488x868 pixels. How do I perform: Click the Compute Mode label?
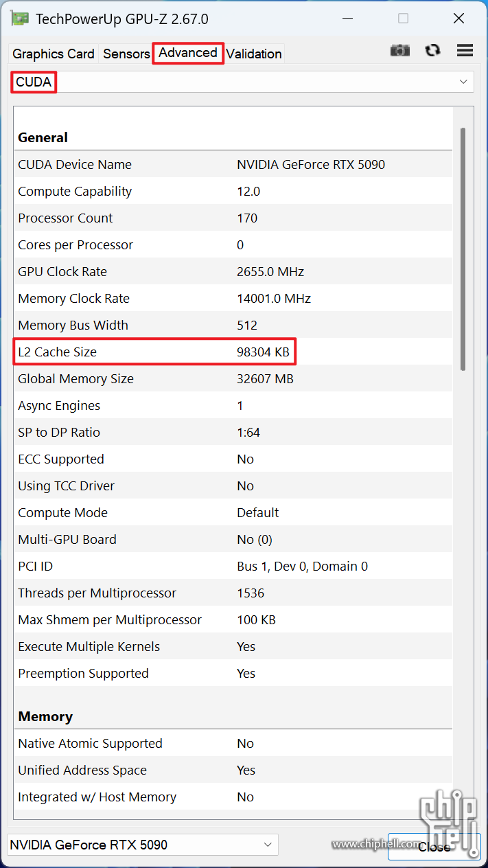[62, 513]
